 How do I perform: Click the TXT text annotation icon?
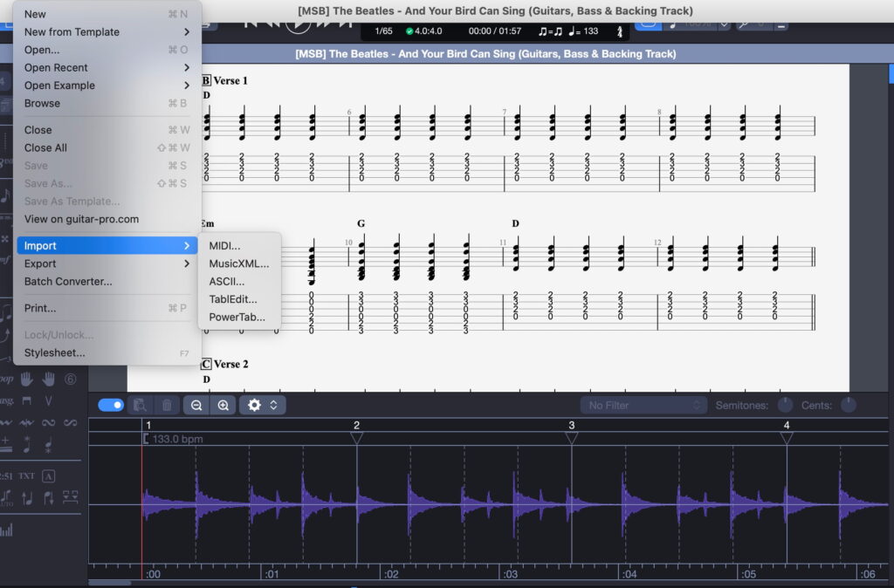pos(27,476)
